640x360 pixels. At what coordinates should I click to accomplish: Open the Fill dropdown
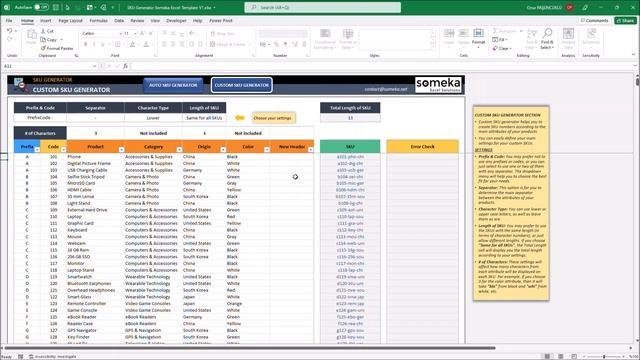500,40
